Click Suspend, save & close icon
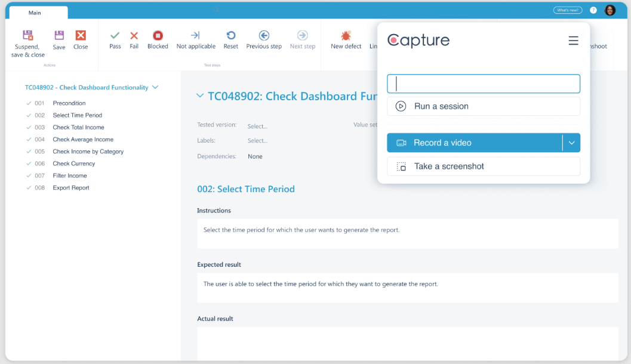The width and height of the screenshot is (631, 364). click(27, 36)
